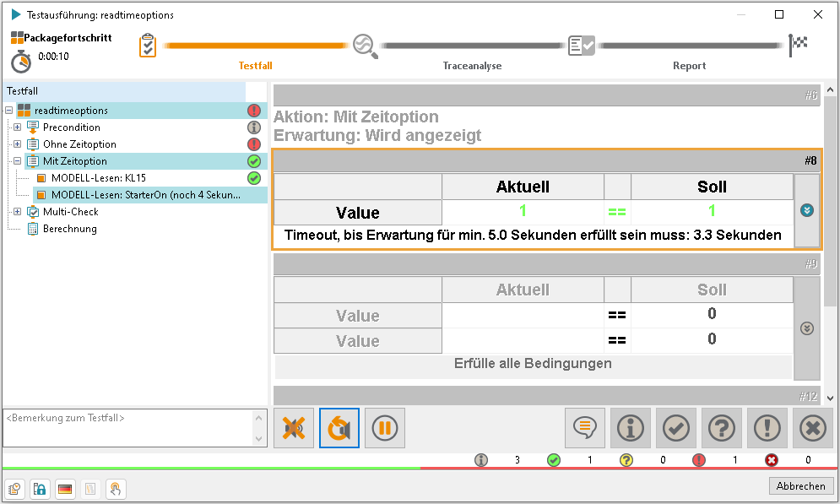Click the red X error counter icon

pos(771,459)
